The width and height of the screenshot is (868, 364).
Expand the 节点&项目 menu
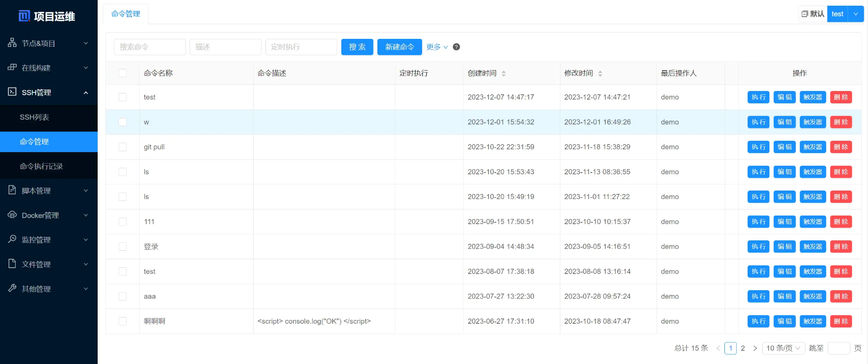[86, 43]
